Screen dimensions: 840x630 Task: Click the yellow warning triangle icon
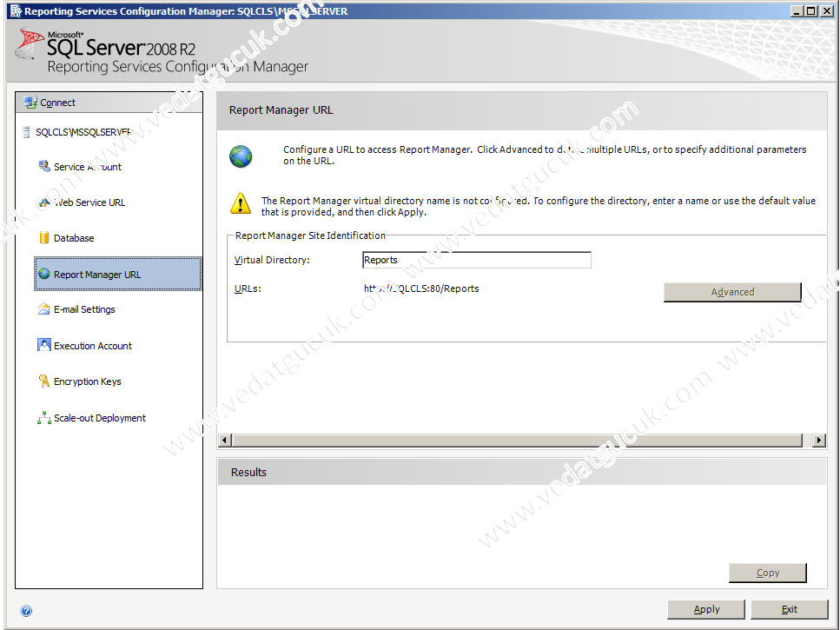click(241, 203)
